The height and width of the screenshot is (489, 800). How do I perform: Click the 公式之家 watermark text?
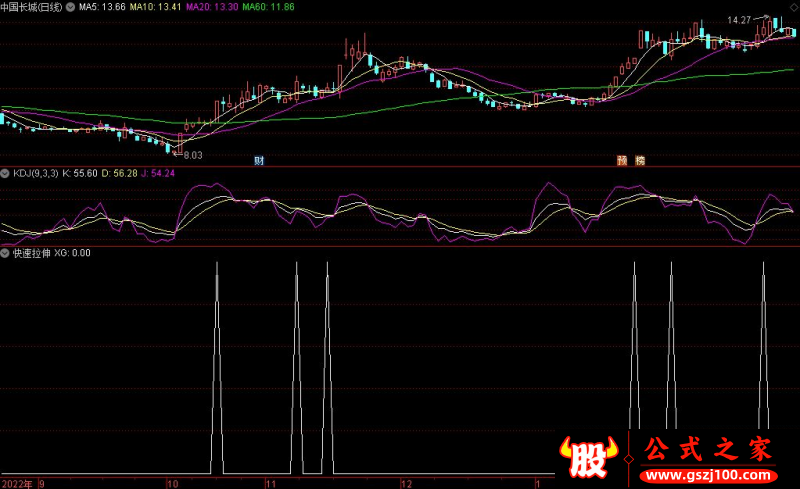tap(708, 450)
